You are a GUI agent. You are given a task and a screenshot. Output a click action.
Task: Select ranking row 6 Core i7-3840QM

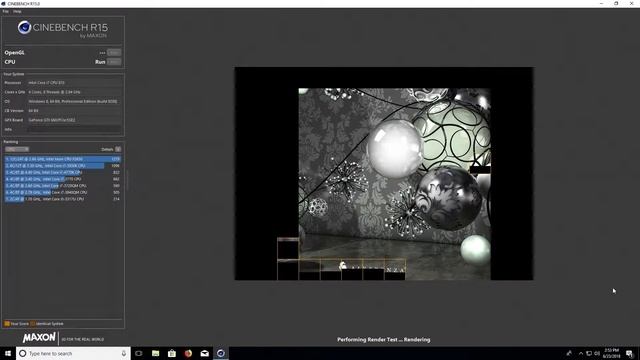[x=63, y=192]
